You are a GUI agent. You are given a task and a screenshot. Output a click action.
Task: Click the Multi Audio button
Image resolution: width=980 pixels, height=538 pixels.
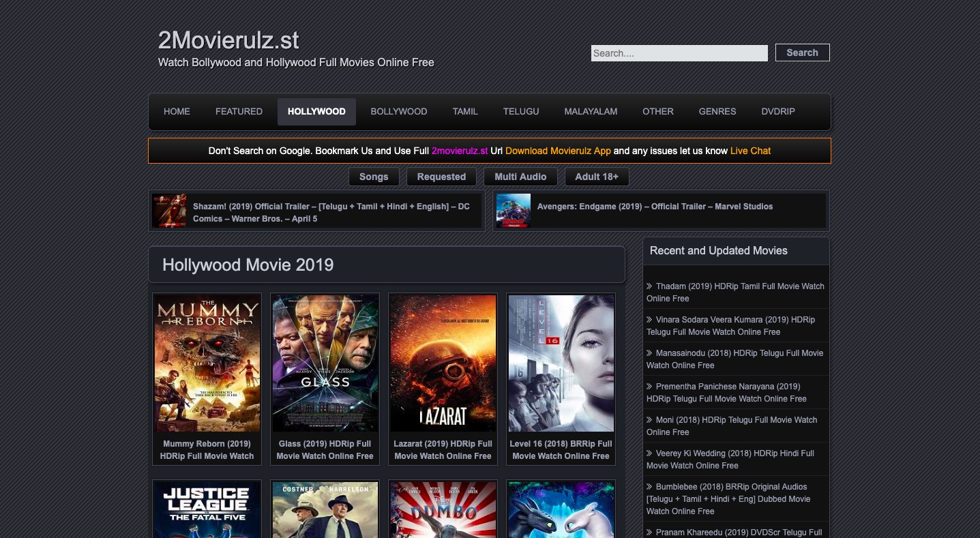point(520,177)
